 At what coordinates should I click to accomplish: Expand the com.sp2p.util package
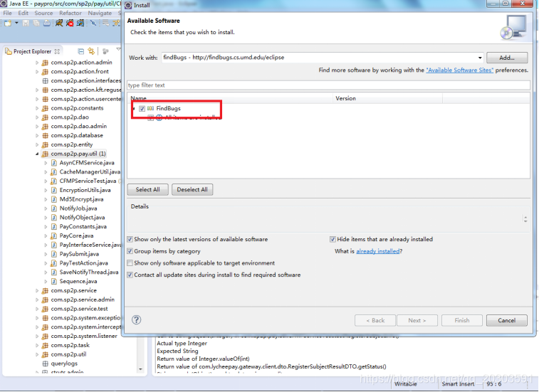(37, 354)
